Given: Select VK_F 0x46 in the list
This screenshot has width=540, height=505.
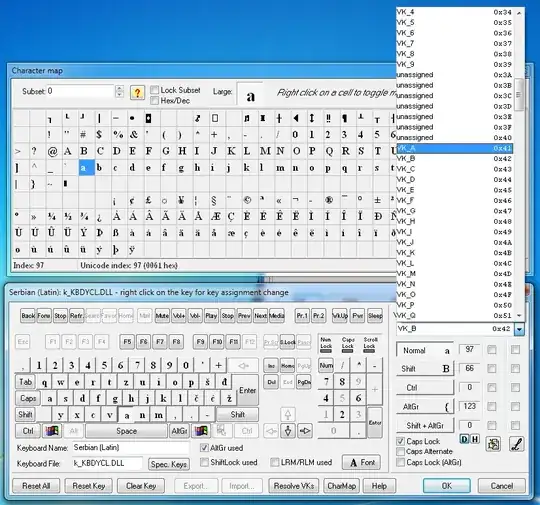Looking at the screenshot, I should coord(455,200).
